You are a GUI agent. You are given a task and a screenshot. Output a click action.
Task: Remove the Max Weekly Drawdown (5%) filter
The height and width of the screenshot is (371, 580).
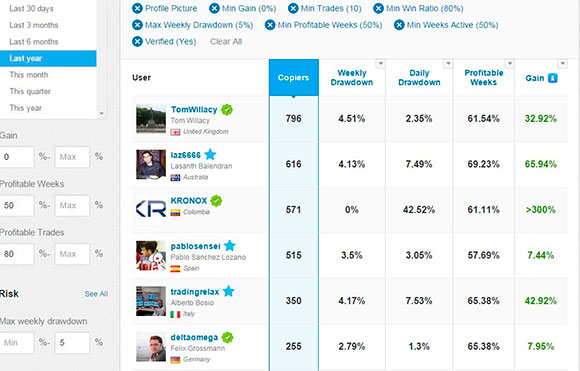(x=137, y=25)
